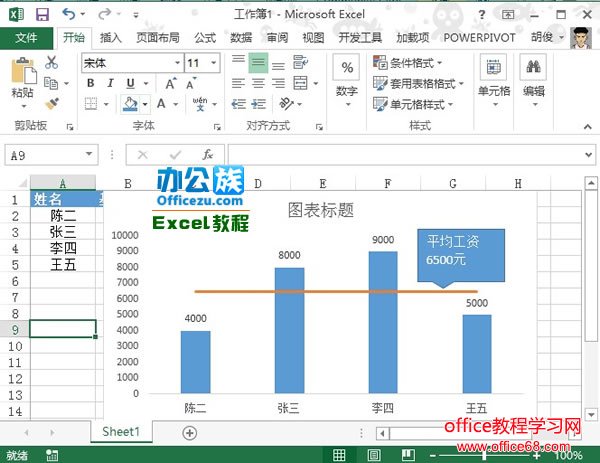The width and height of the screenshot is (600, 463).
Task: Toggle Underline formatting
Action: tap(130, 83)
